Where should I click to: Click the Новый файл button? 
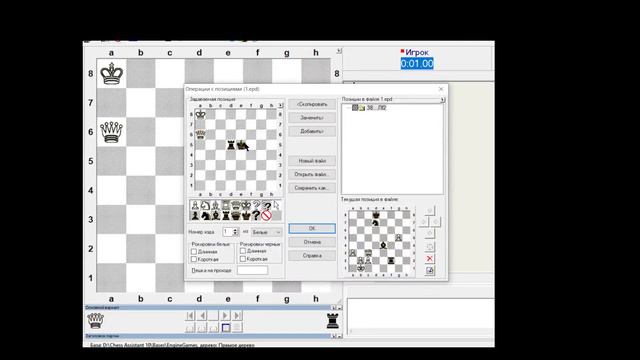(312, 161)
